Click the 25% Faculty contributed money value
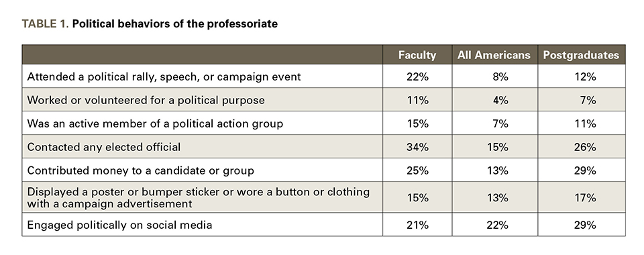Viewport: 644px width, 255px height. point(417,170)
